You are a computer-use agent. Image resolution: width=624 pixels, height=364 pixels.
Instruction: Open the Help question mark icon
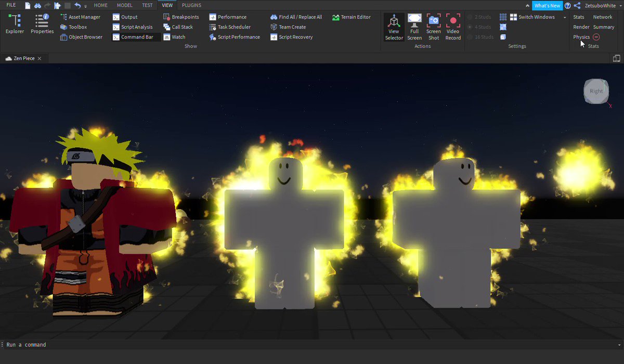pos(567,5)
